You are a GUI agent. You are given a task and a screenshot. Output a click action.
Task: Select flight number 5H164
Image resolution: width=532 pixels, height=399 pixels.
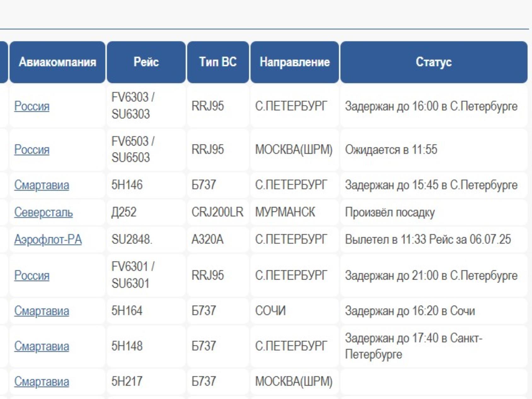[127, 311]
